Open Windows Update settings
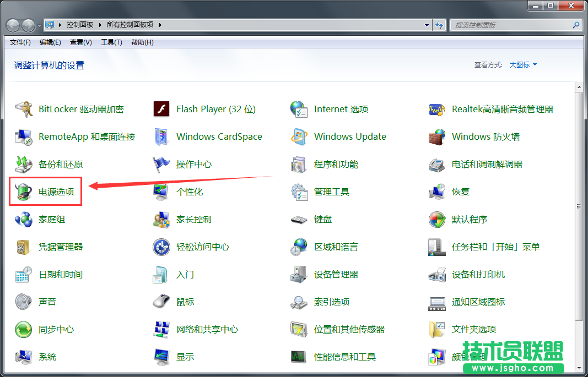This screenshot has height=377, width=588. (x=349, y=136)
